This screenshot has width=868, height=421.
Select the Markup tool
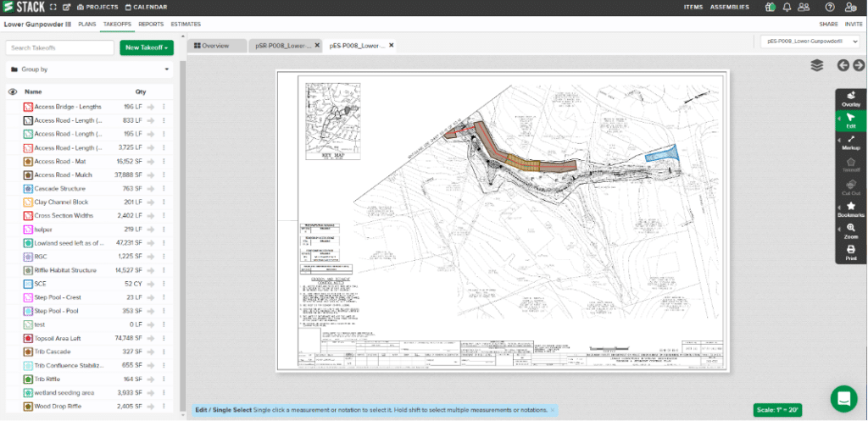pyautogui.click(x=850, y=141)
